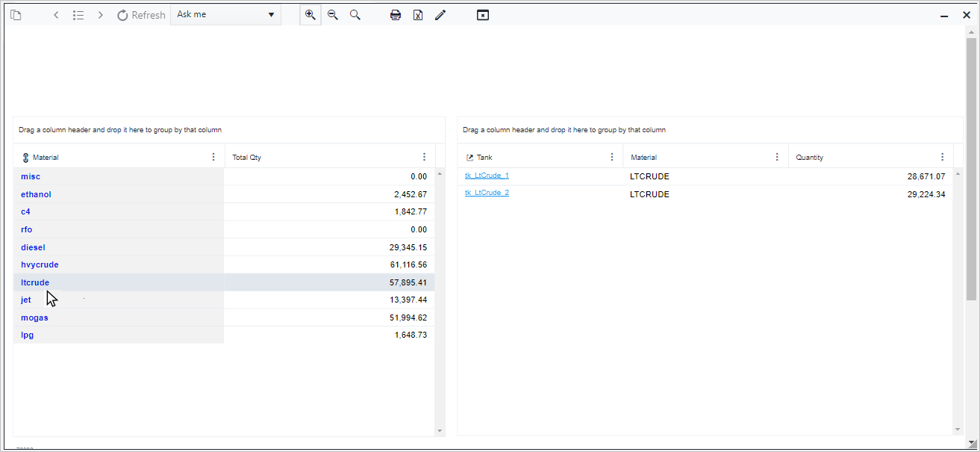Open edit mode with pencil icon
This screenshot has height=452, width=980.
[440, 15]
